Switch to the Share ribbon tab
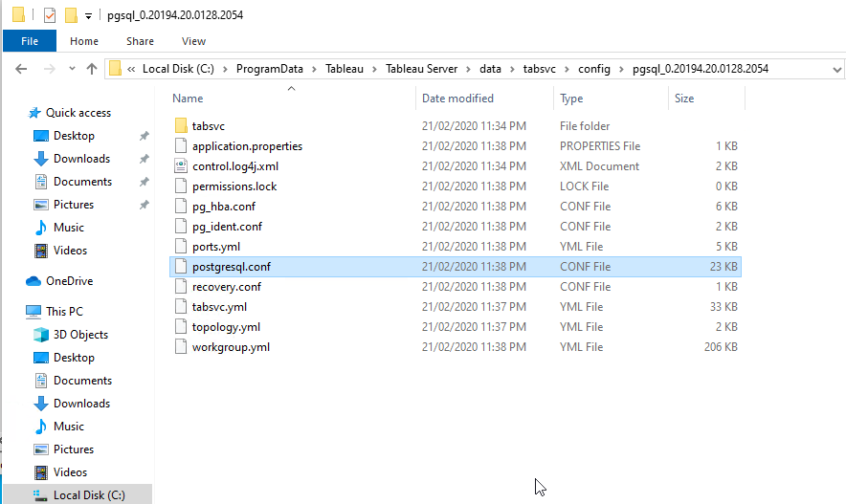 [141, 41]
